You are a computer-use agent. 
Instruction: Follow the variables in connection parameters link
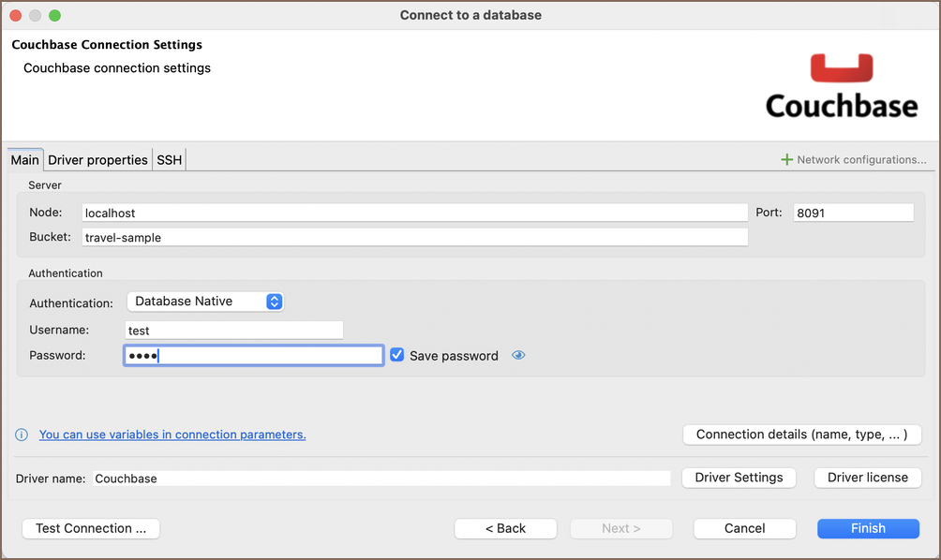click(172, 435)
